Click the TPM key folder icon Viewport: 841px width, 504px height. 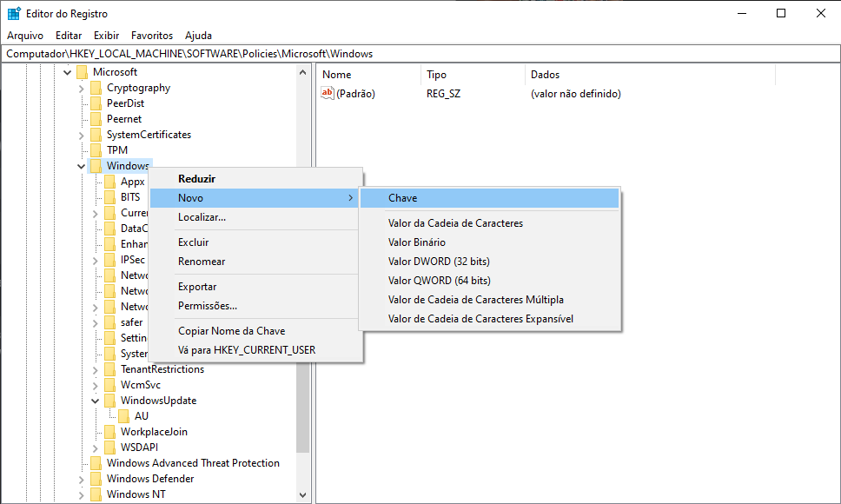96,150
